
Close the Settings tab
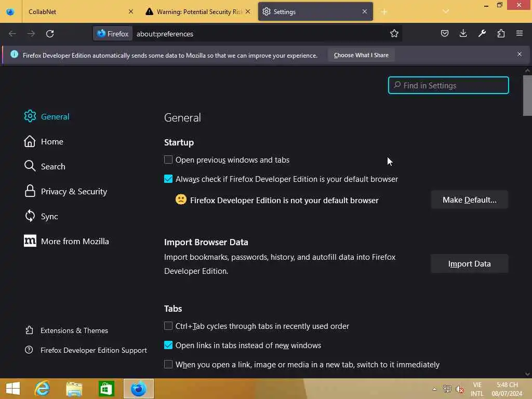(x=364, y=11)
